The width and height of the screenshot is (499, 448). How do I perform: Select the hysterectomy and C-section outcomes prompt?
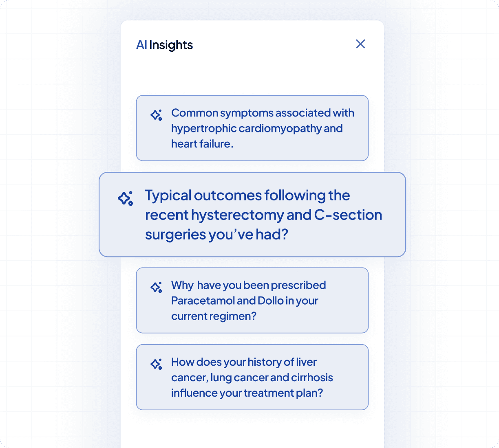[x=252, y=215]
